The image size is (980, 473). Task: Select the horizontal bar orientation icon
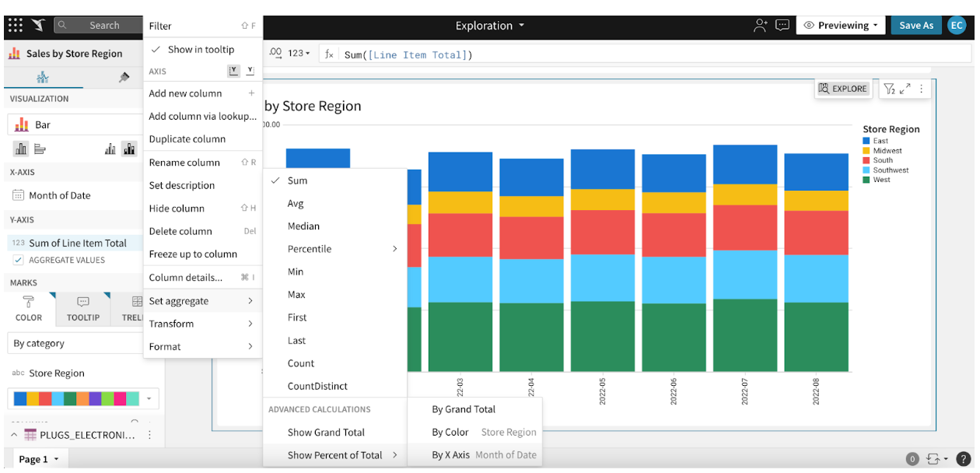point(40,149)
